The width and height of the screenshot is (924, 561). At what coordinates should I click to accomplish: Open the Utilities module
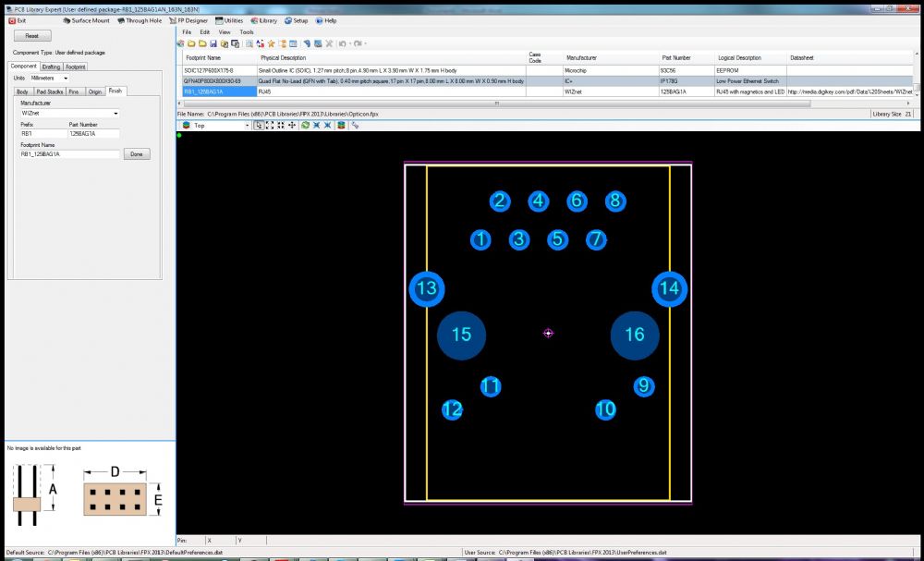pos(228,20)
